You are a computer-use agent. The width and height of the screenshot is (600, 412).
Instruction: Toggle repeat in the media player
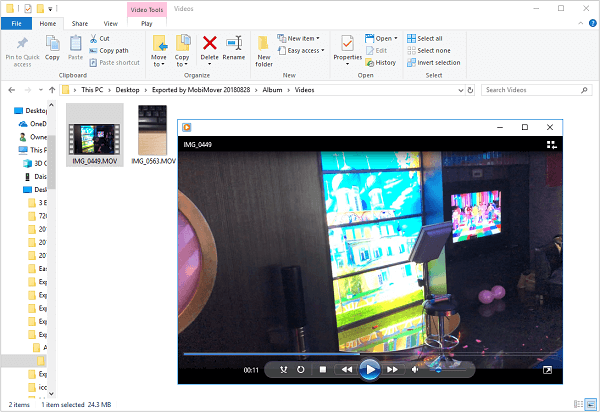(x=301, y=369)
